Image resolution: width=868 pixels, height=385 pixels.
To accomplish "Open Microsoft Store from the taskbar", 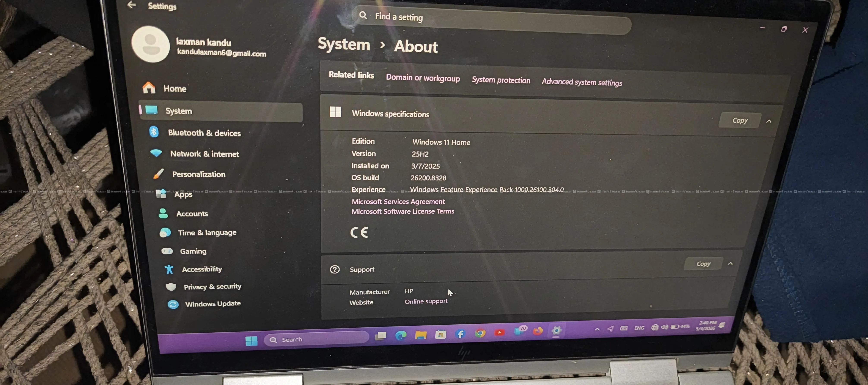I will (x=440, y=334).
